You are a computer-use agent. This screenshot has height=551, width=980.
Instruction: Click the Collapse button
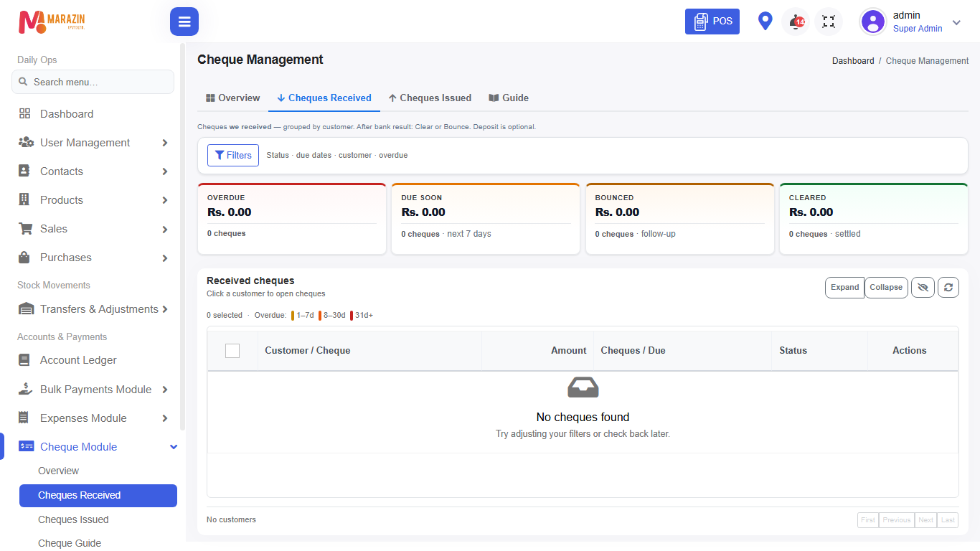(x=886, y=288)
